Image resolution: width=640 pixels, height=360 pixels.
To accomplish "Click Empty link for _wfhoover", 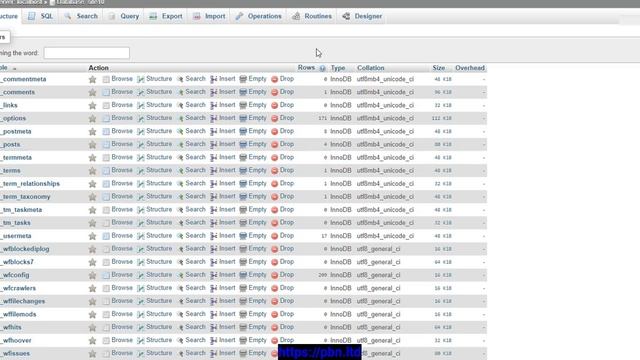I will point(258,340).
